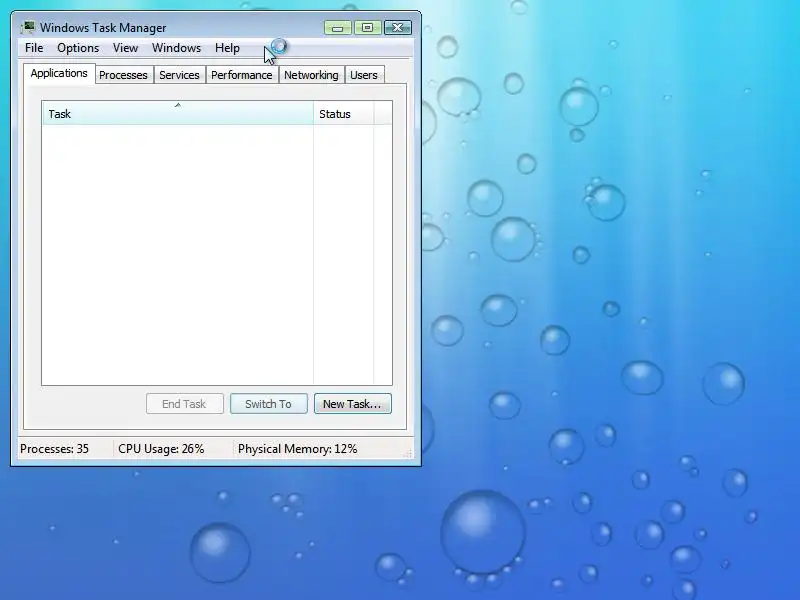Screen dimensions: 800x600
Task: Minimize the Task Manager window
Action: point(337,28)
